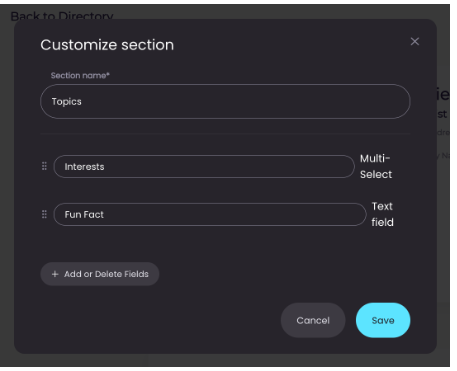The height and width of the screenshot is (371, 457).
Task: Click the Fun Fact text inside its field
Action: coord(84,215)
